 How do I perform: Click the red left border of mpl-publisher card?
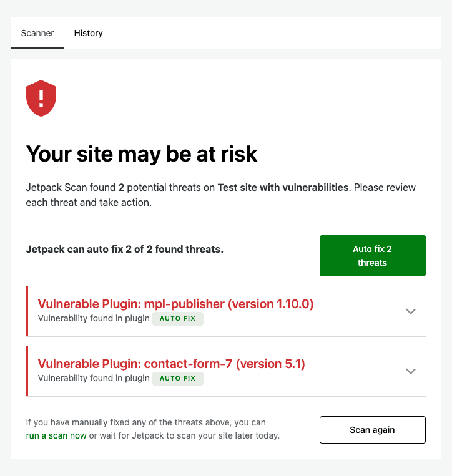pyautogui.click(x=27, y=311)
